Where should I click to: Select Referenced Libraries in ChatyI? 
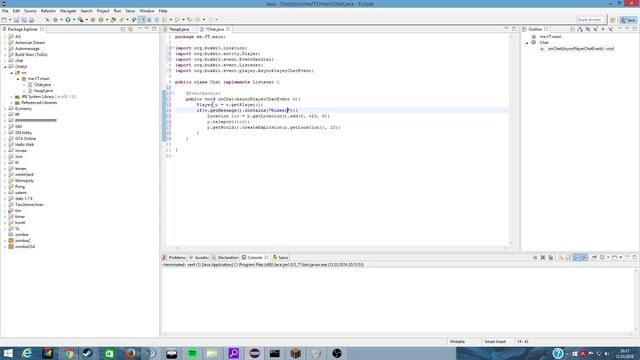pyautogui.click(x=39, y=102)
